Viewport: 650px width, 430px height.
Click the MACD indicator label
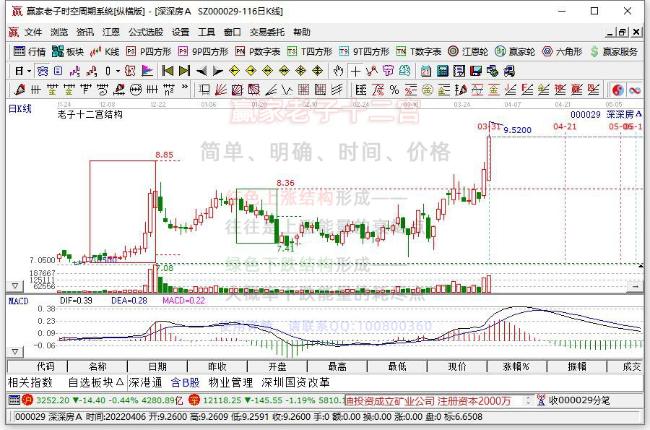[19, 301]
